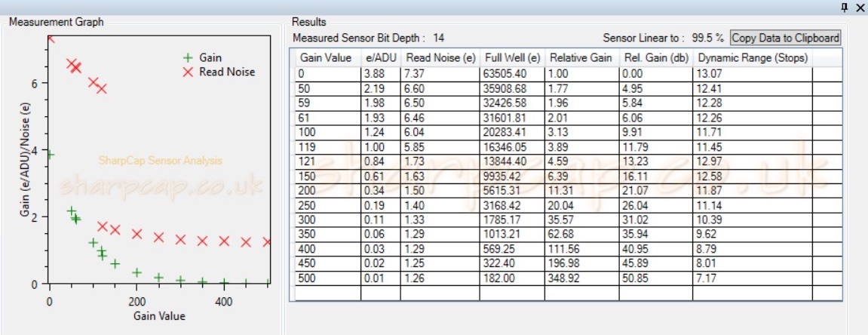Click the Dynamic Range (Stops) column header
This screenshot has width=868, height=335.
pyautogui.click(x=752, y=58)
